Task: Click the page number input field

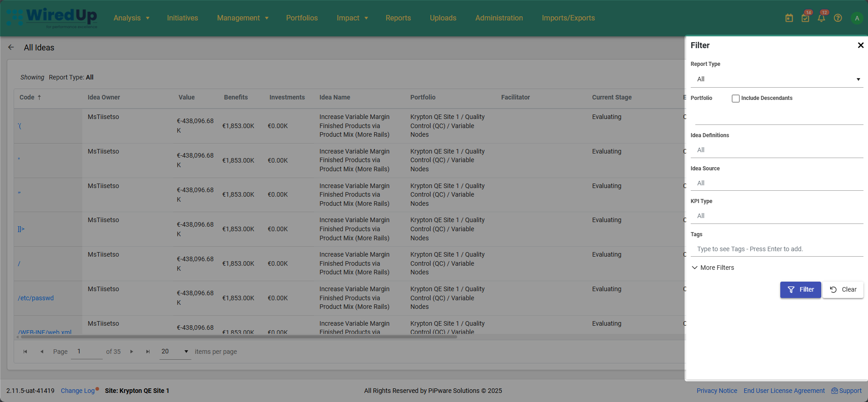Action: (x=86, y=352)
